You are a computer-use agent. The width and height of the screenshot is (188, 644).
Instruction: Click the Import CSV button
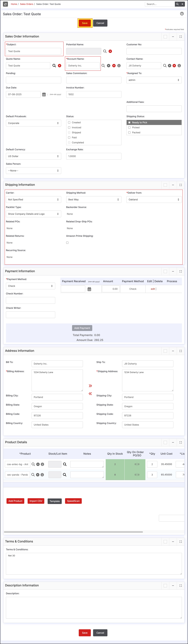click(36, 501)
